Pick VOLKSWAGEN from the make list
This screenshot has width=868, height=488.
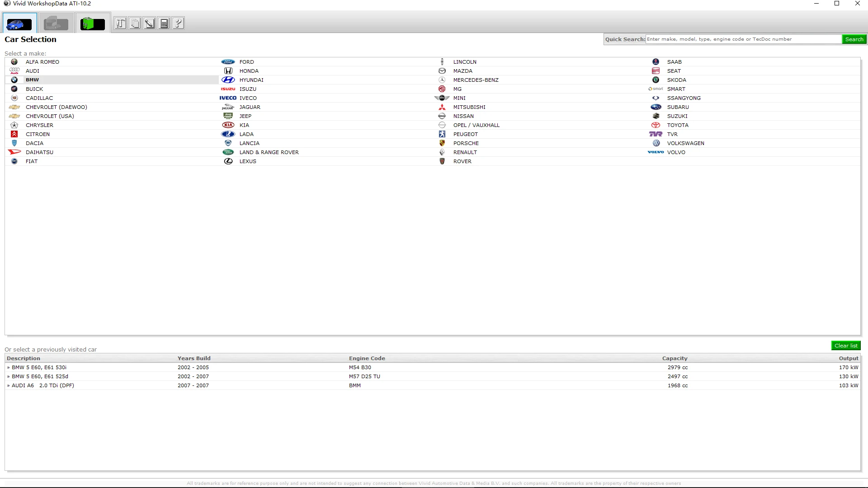(685, 143)
